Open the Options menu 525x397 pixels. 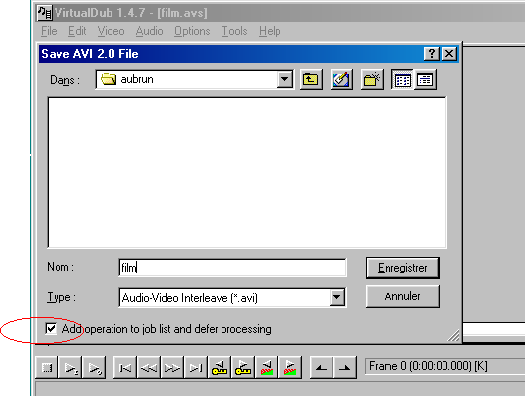click(192, 31)
